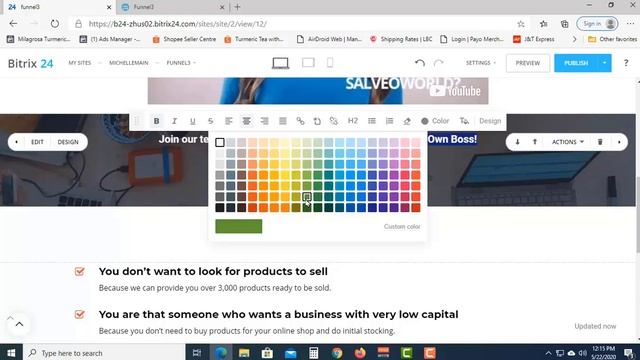Viewport: 640px width, 360px height.
Task: Align text right
Action: (264, 121)
